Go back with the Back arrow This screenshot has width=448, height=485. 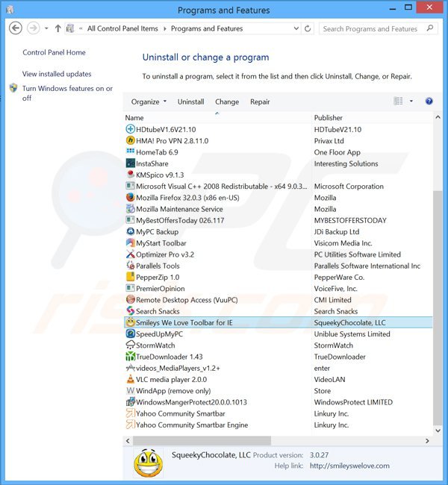coord(16,28)
